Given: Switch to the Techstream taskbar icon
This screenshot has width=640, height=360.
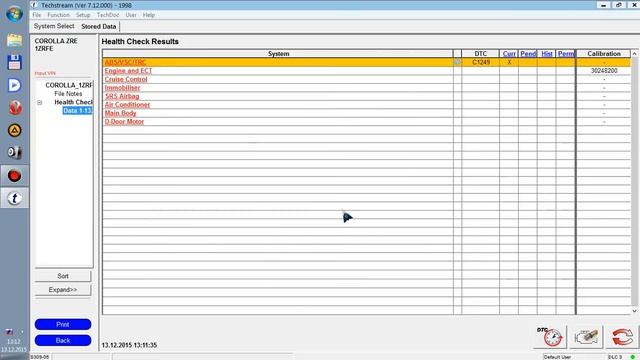Looking at the screenshot, I should pyautogui.click(x=14, y=198).
